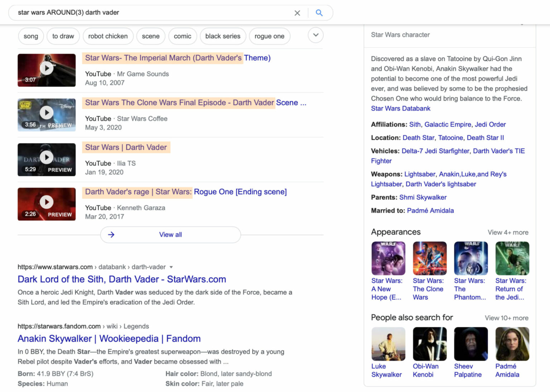Open the Anakin Skywalker Wookieepedia result
This screenshot has height=392, width=550.
(109, 338)
